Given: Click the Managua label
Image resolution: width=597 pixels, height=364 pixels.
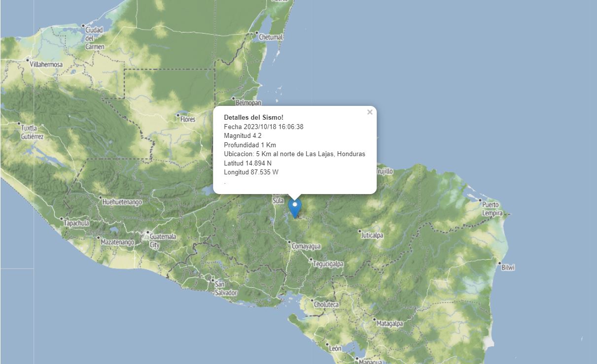Looking at the screenshot, I should [x=370, y=362].
